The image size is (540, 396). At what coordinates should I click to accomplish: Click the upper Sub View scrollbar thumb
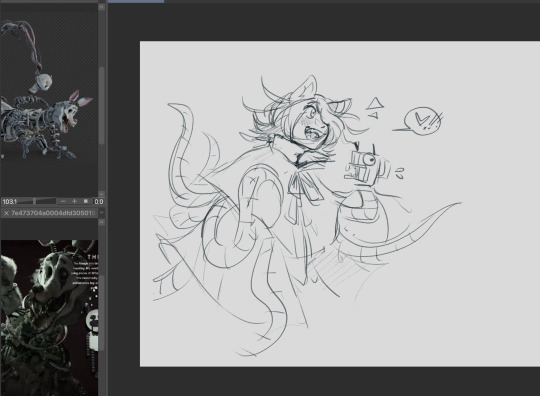tap(101, 105)
